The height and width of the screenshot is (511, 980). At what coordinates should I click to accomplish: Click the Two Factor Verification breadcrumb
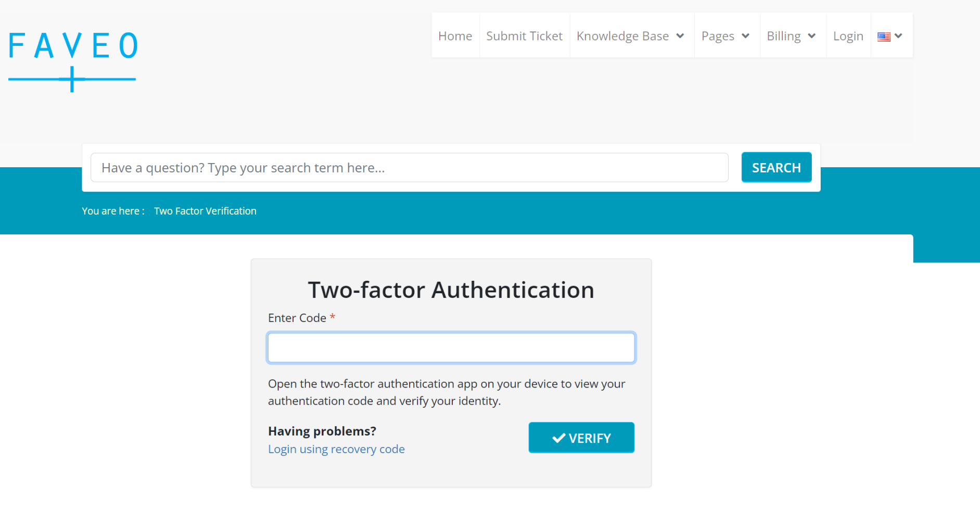205,211
